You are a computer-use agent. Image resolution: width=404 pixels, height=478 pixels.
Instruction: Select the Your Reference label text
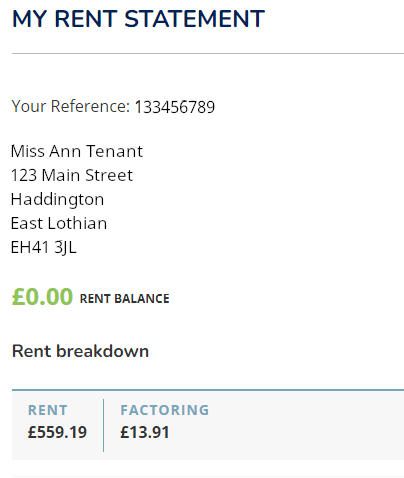tap(71, 107)
